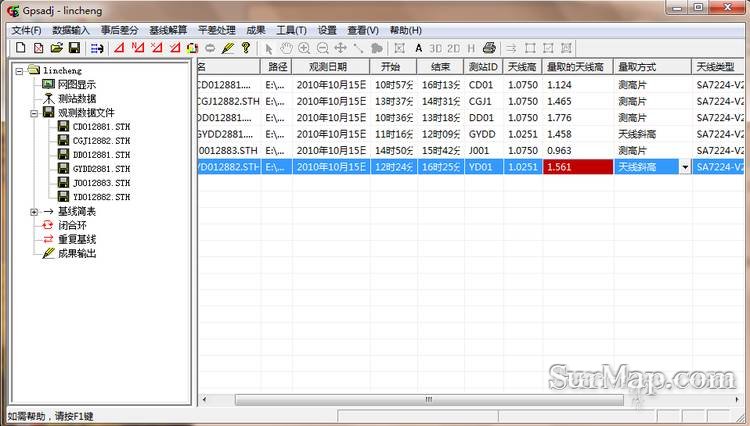Click the red triangle icon marked X

click(x=156, y=48)
